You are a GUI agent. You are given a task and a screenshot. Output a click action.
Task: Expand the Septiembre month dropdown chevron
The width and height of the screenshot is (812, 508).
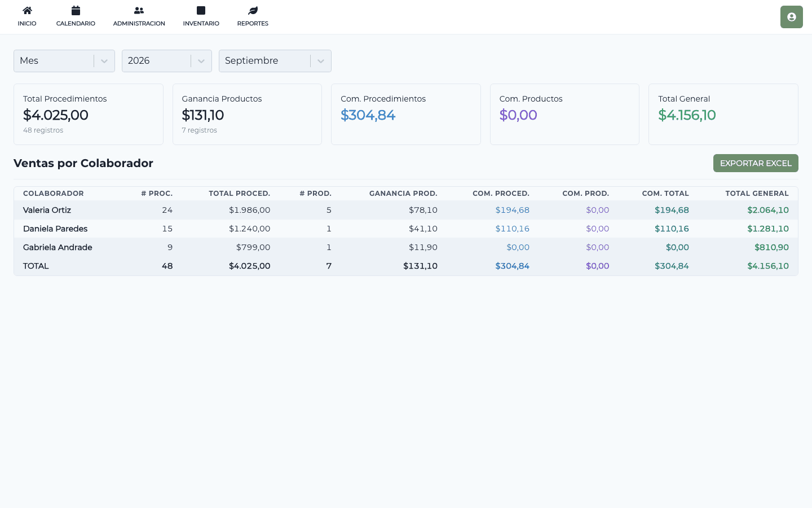point(321,61)
